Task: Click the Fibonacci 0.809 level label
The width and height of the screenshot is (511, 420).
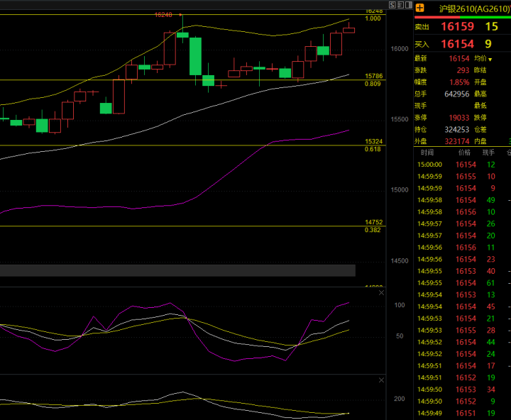Action: tap(373, 84)
